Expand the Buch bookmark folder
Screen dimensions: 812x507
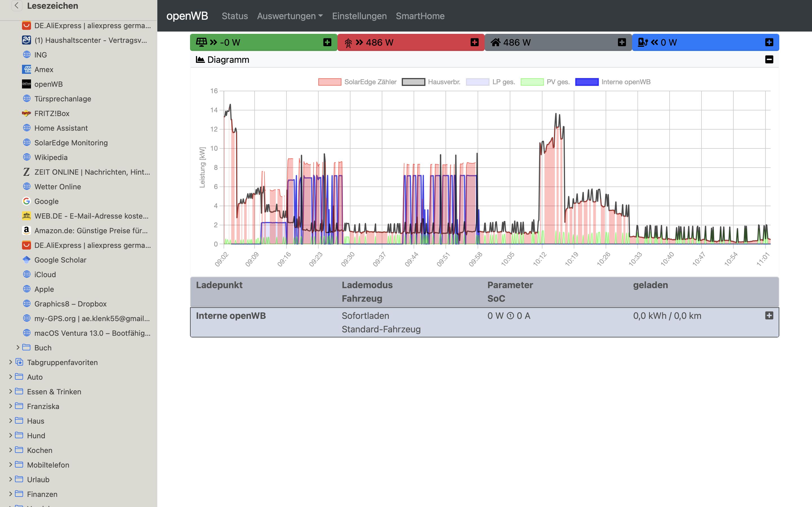click(x=18, y=348)
